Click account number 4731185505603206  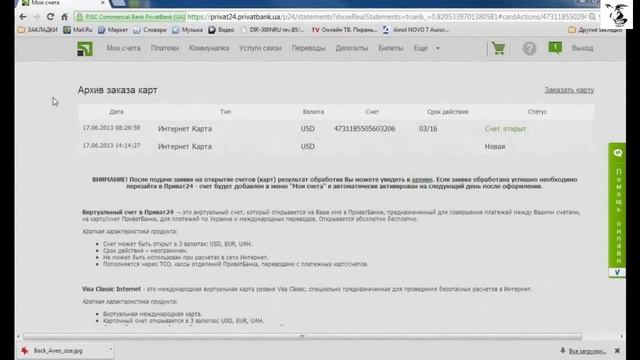point(364,129)
